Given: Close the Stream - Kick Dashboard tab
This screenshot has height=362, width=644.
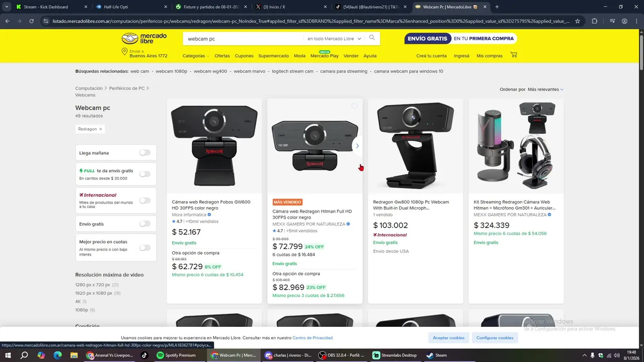Looking at the screenshot, I should pos(86,7).
